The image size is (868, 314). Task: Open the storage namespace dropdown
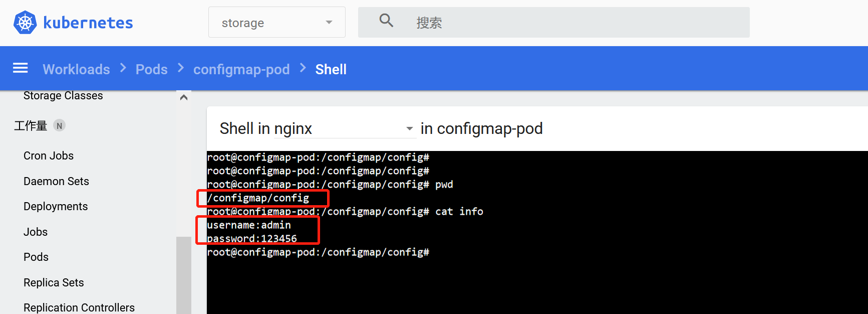[276, 23]
